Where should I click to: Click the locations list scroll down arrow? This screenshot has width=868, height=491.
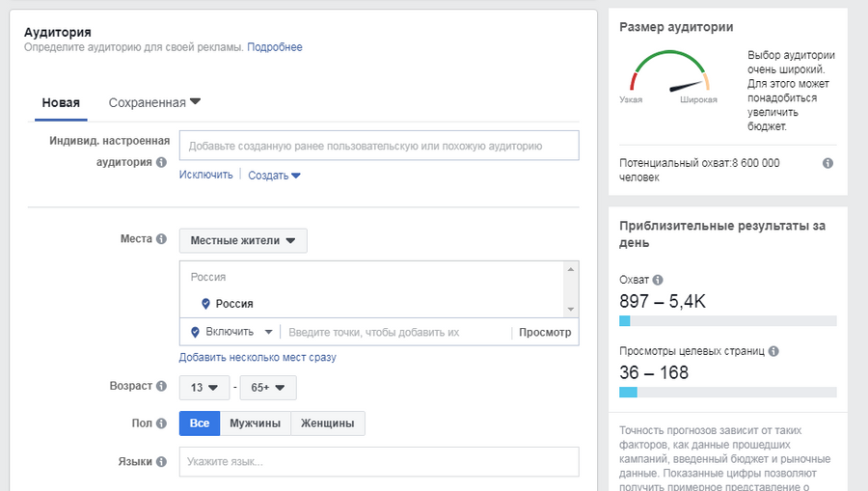pos(571,310)
